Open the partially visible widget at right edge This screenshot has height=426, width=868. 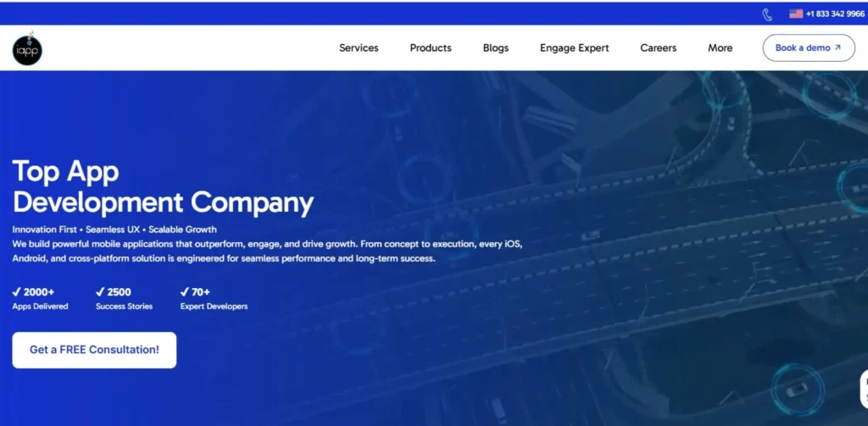pos(863,390)
